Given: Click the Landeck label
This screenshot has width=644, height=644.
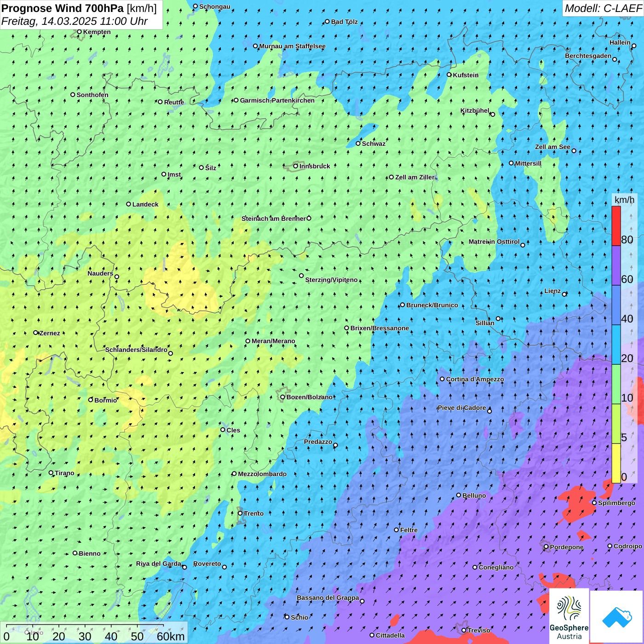Looking at the screenshot, I should tap(145, 204).
